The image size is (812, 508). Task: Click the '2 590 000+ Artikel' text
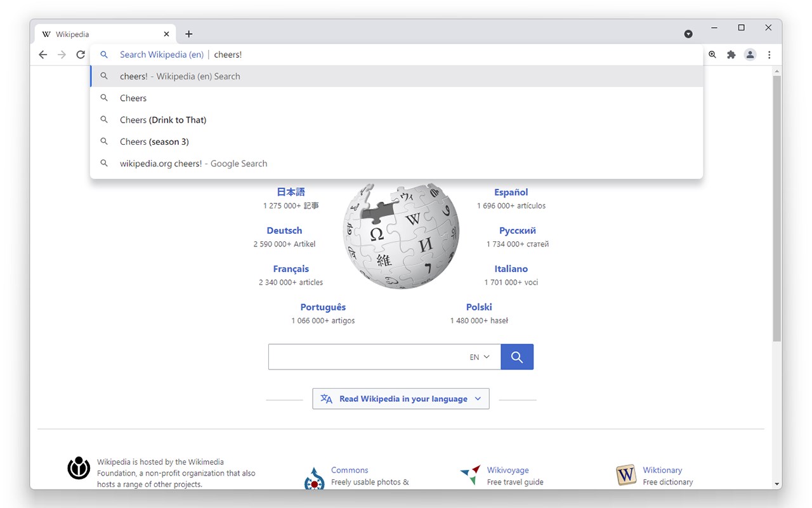click(x=284, y=244)
